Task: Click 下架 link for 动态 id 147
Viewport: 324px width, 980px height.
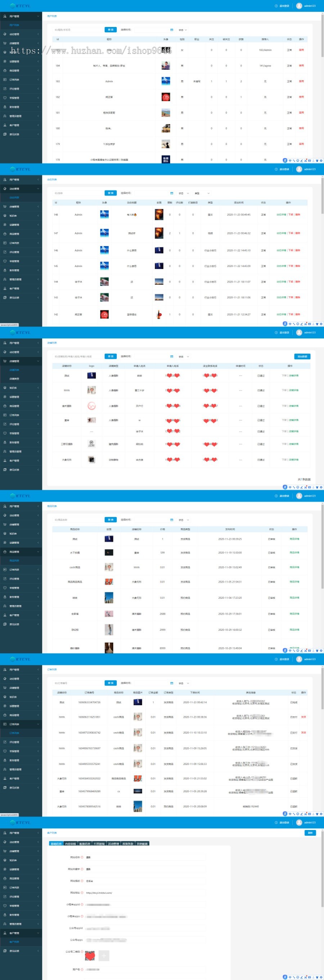Action: tap(291, 233)
